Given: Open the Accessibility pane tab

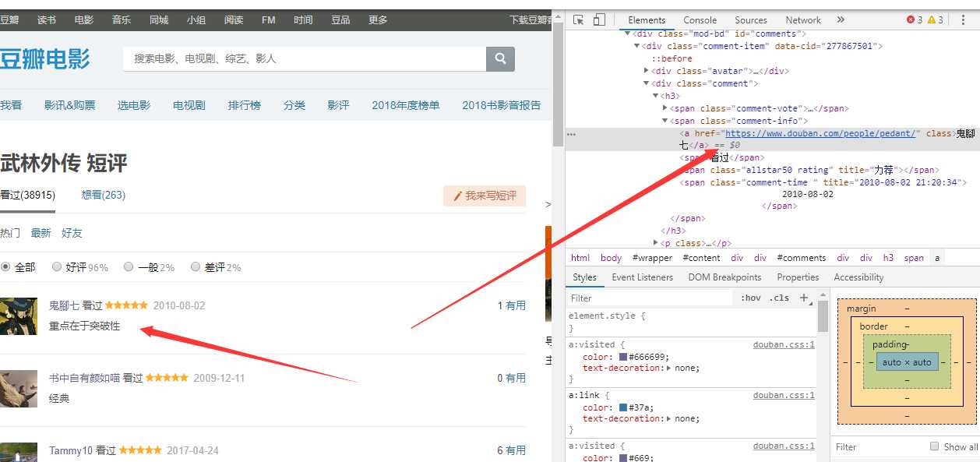Looking at the screenshot, I should (858, 277).
